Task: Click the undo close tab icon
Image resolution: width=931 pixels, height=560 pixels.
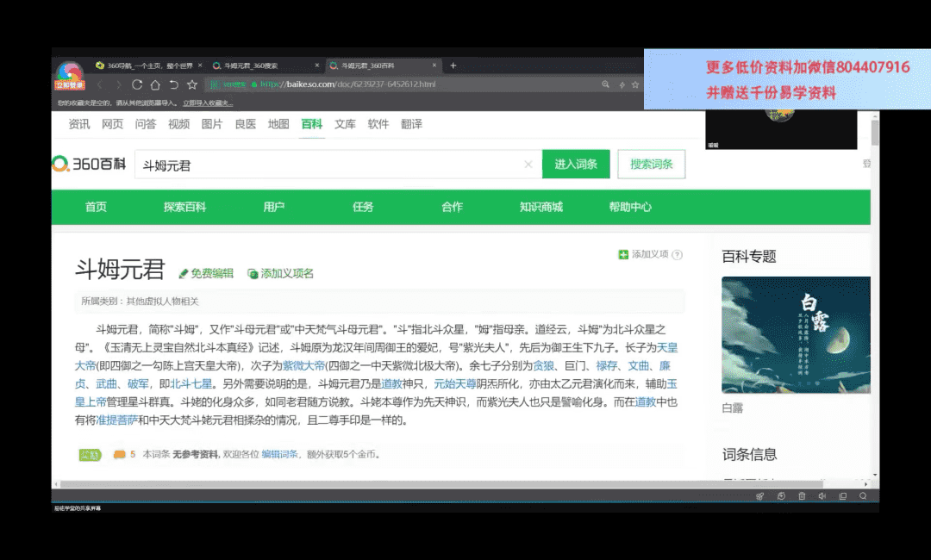Action: pos(173,84)
